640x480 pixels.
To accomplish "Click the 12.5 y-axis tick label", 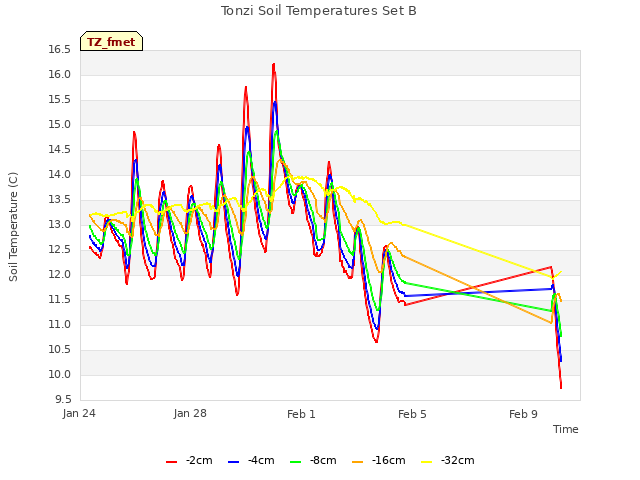I will coord(60,249).
